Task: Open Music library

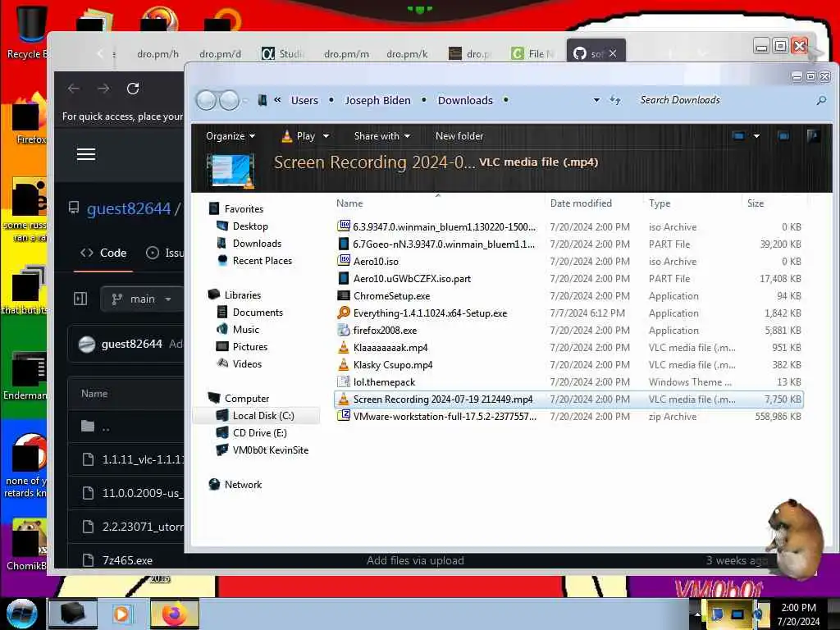Action: tap(245, 330)
